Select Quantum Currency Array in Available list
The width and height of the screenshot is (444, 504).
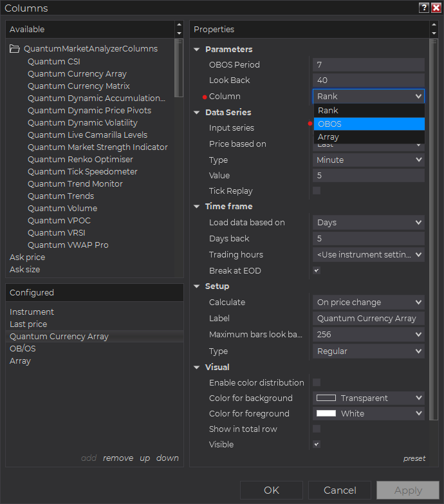(x=77, y=73)
